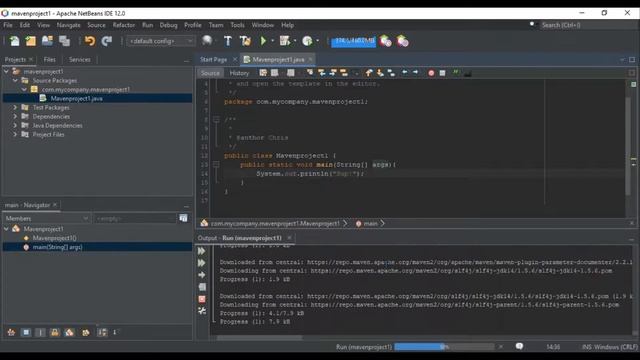640x360 pixels.
Task: Open the Members dropdown in Navigator
Action: (47, 218)
